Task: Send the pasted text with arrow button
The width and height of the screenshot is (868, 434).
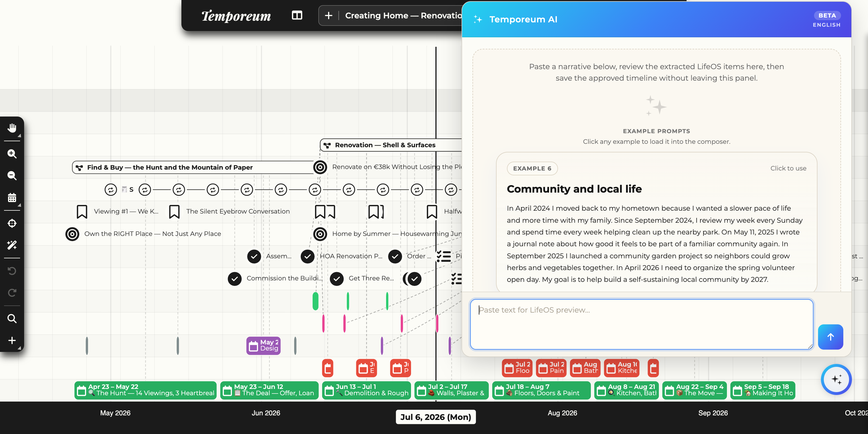Action: coord(831,337)
